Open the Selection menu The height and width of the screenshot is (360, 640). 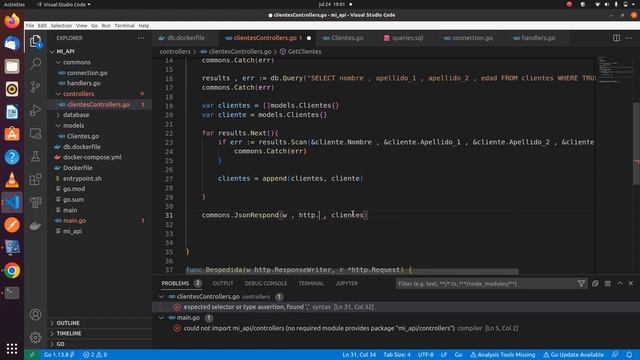61,25
